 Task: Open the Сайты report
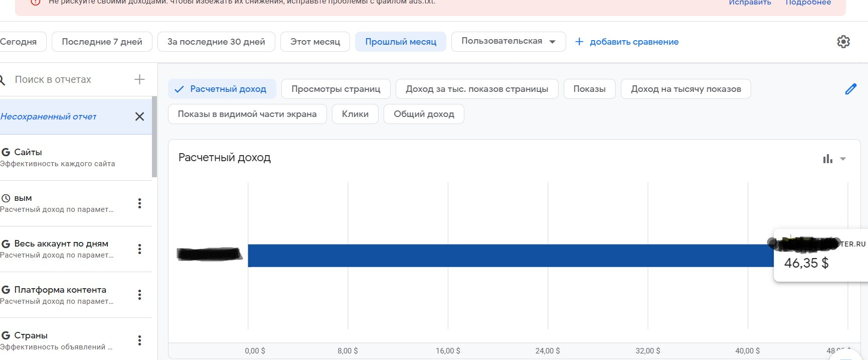[75, 157]
